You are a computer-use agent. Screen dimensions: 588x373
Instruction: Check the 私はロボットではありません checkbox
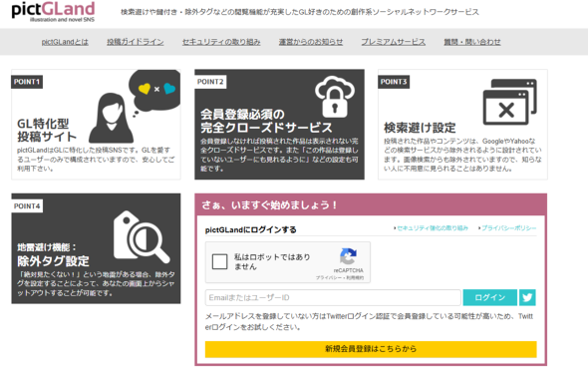point(219,261)
